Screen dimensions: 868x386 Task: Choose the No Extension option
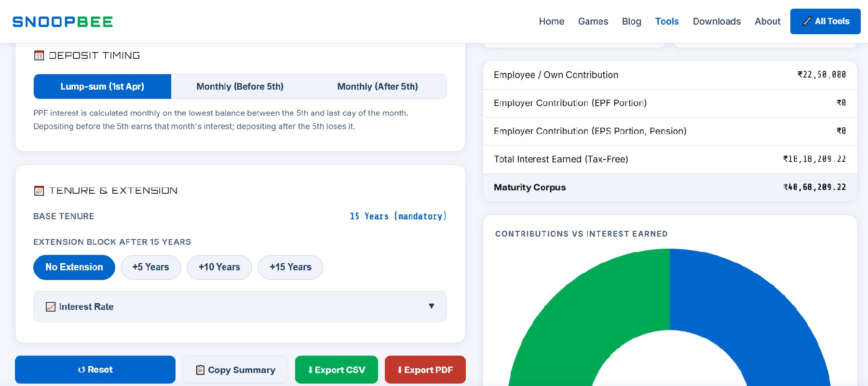[74, 267]
